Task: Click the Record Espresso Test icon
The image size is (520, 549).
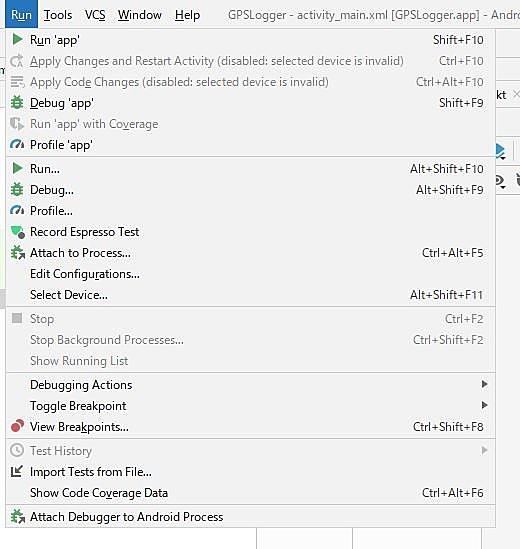Action: point(18,232)
